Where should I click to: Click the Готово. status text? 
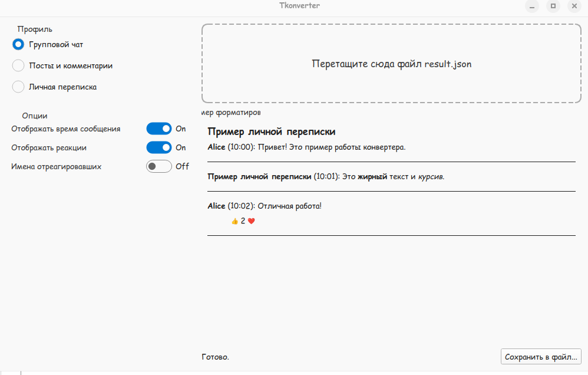coord(215,357)
